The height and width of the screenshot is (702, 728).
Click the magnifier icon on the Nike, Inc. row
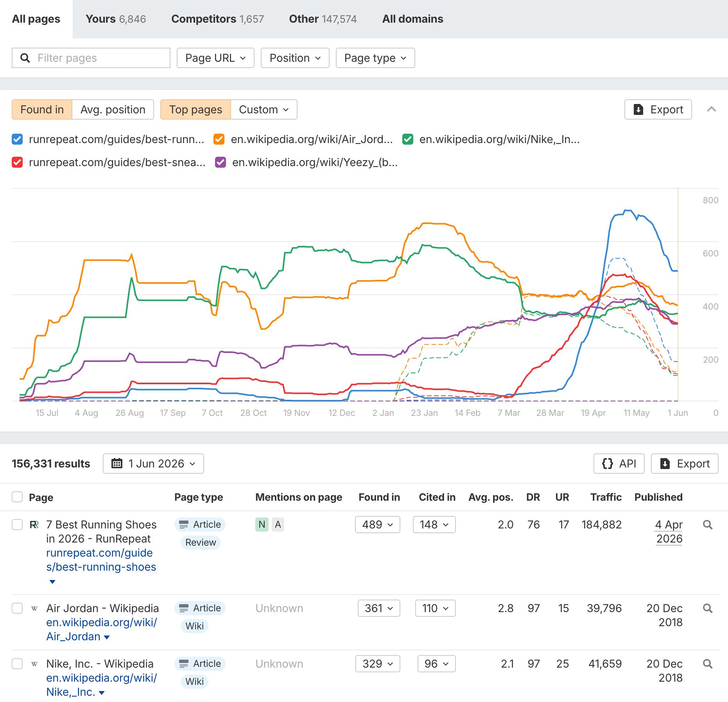(x=707, y=664)
